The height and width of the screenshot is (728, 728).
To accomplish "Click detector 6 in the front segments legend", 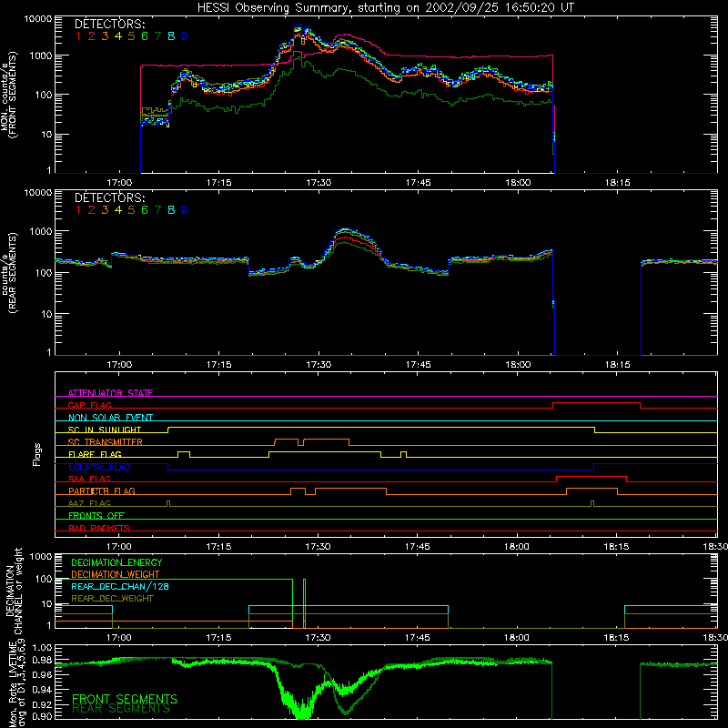I will (x=145, y=36).
